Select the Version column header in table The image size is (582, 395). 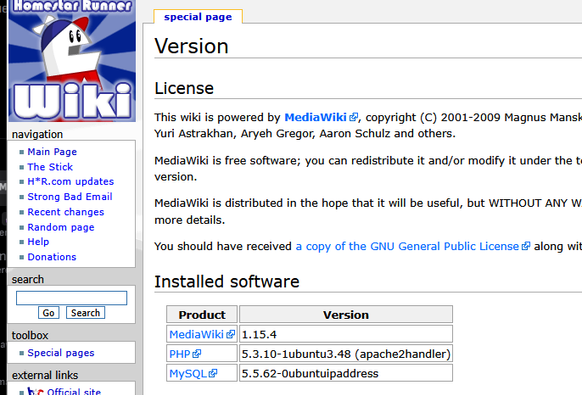coord(346,314)
